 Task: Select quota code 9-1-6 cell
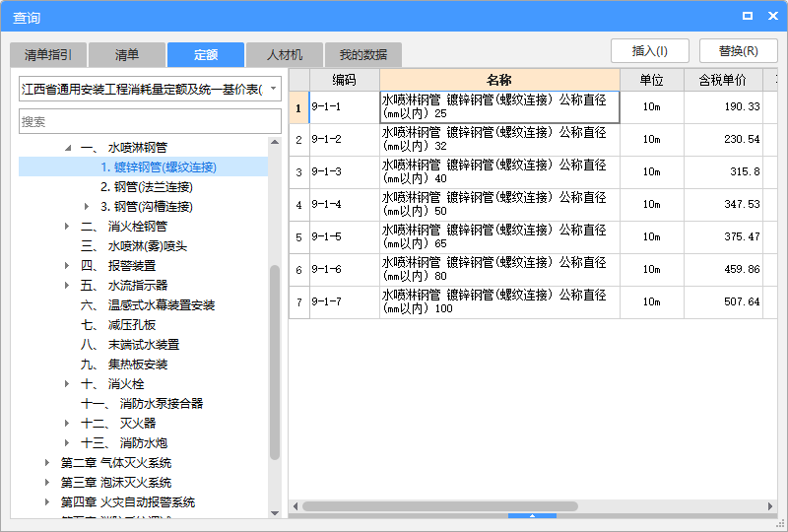click(x=344, y=270)
